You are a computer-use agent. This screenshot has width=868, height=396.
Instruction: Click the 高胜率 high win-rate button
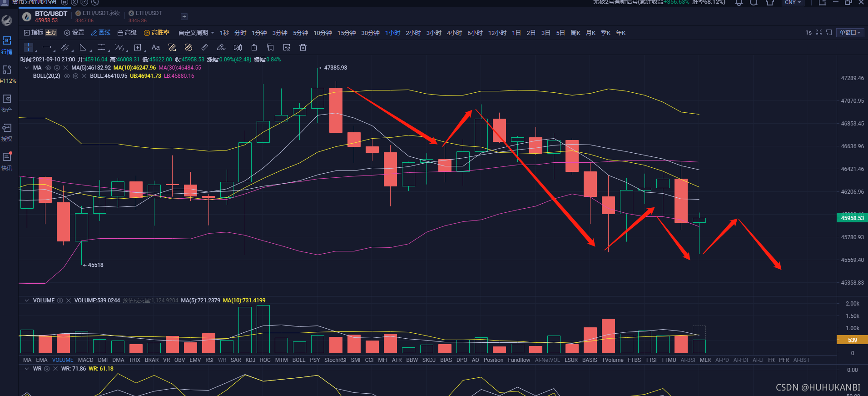(157, 33)
